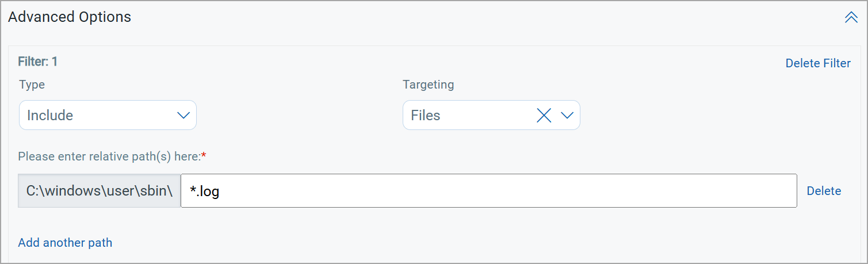The height and width of the screenshot is (264, 868).
Task: Click the Targeting field label
Action: (428, 85)
